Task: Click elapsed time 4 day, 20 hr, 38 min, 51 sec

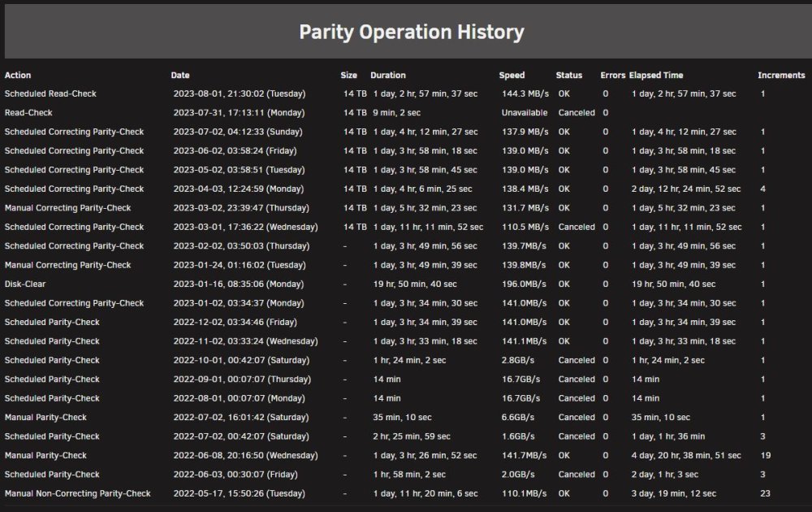Action: [686, 455]
